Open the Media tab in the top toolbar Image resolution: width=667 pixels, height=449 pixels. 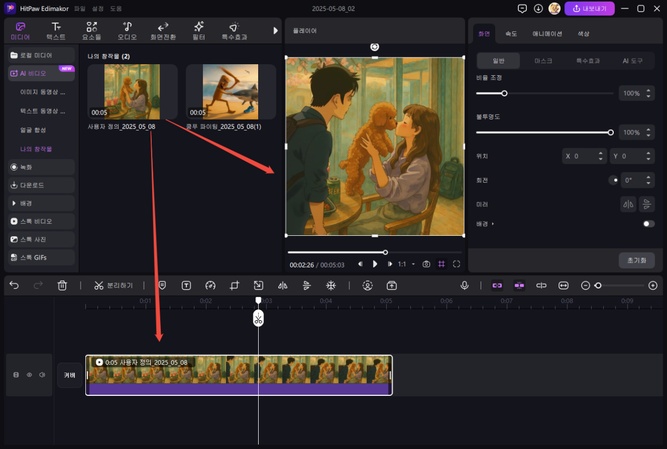pos(20,31)
